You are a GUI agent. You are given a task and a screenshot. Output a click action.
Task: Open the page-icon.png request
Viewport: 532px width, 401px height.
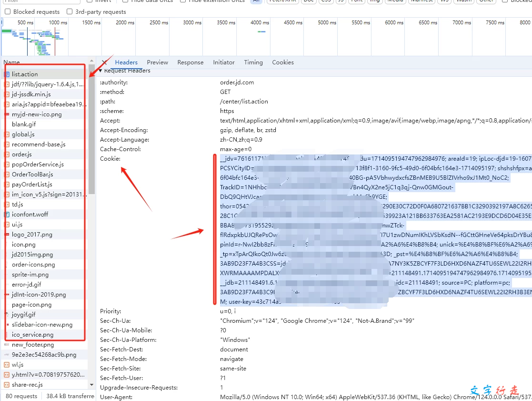pos(31,305)
